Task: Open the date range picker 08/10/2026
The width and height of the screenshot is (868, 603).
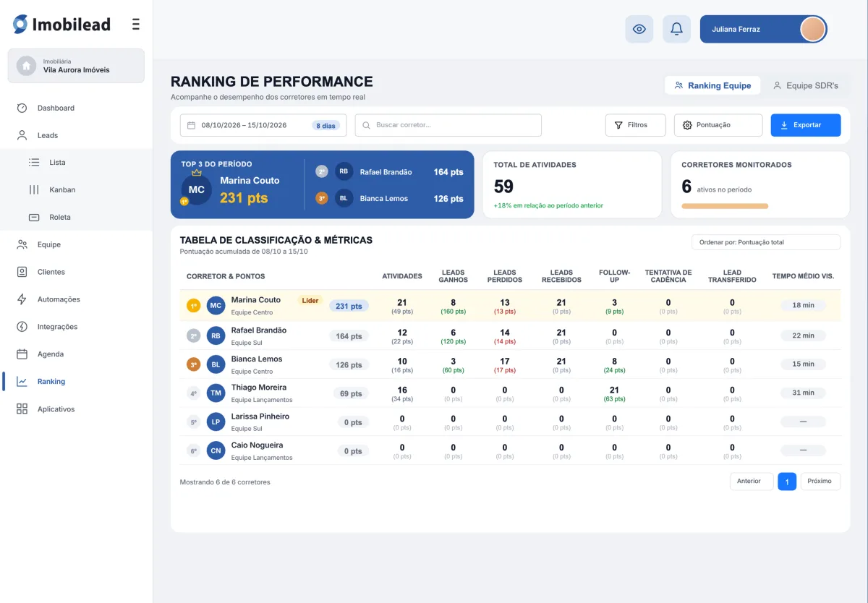Action: [263, 125]
